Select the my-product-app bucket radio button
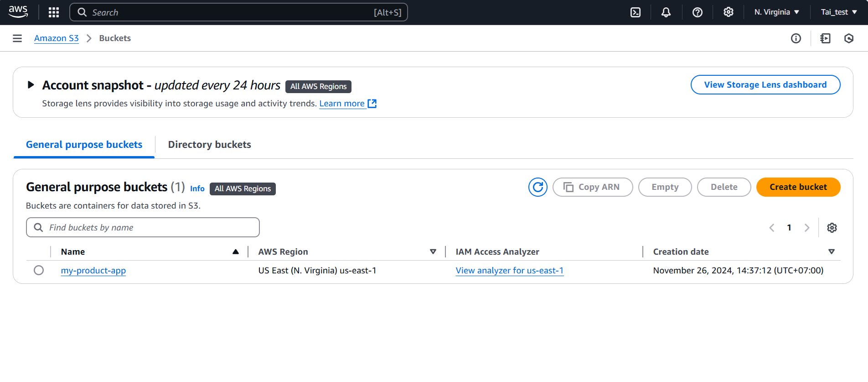 (39, 270)
